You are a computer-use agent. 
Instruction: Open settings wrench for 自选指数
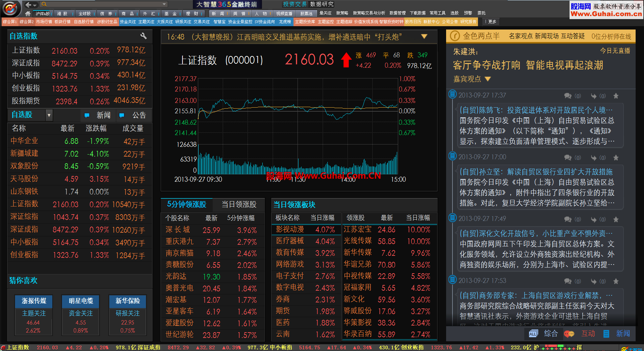[x=143, y=36]
